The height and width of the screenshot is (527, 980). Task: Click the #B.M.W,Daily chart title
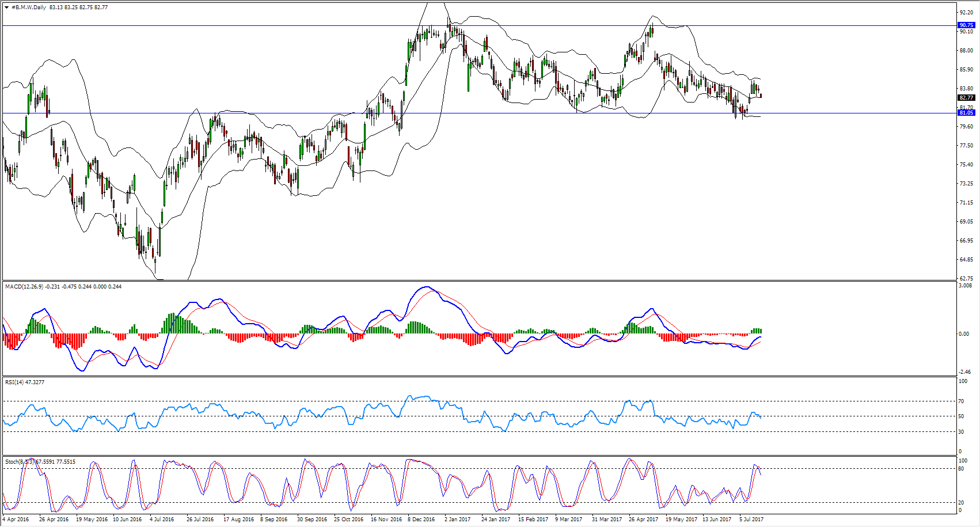[x=29, y=7]
